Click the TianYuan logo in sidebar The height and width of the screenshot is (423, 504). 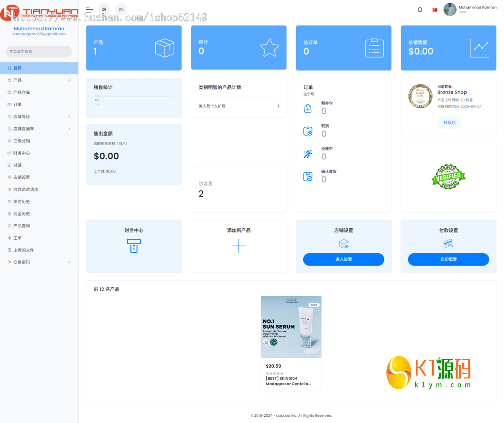[39, 13]
